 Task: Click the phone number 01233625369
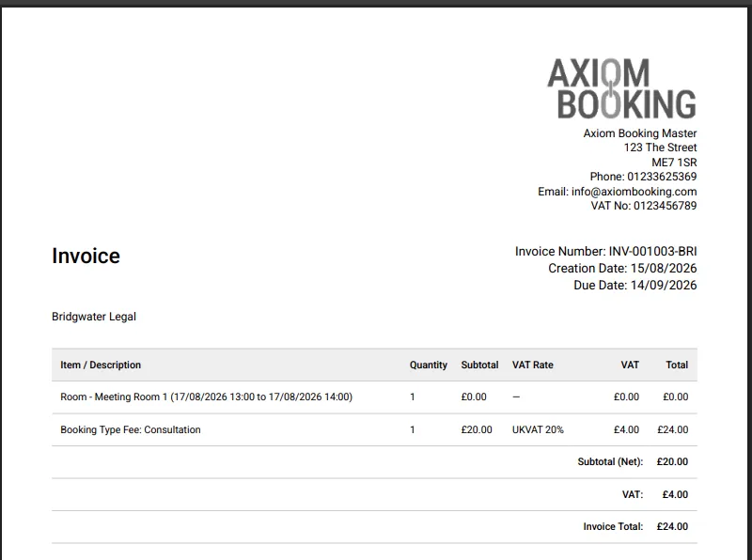click(x=662, y=177)
